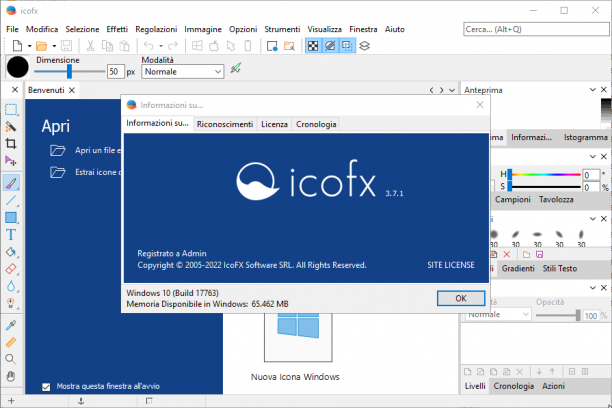Select the Eraser tool
612x408 pixels.
pyautogui.click(x=11, y=269)
